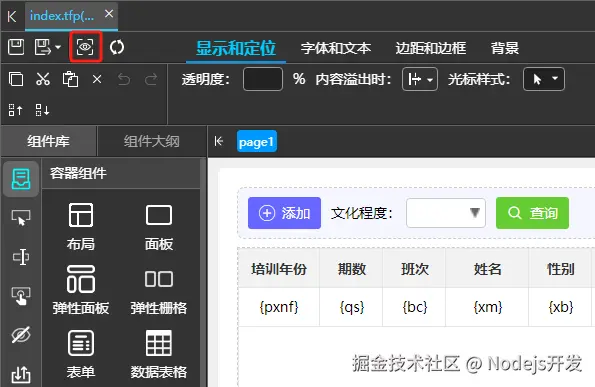Click the save icon in toolbar
This screenshot has height=387, width=595.
[16, 47]
